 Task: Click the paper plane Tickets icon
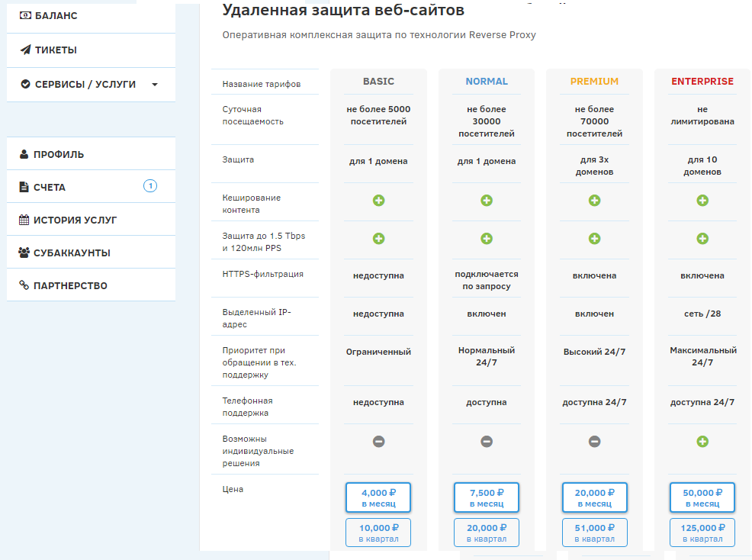click(25, 50)
